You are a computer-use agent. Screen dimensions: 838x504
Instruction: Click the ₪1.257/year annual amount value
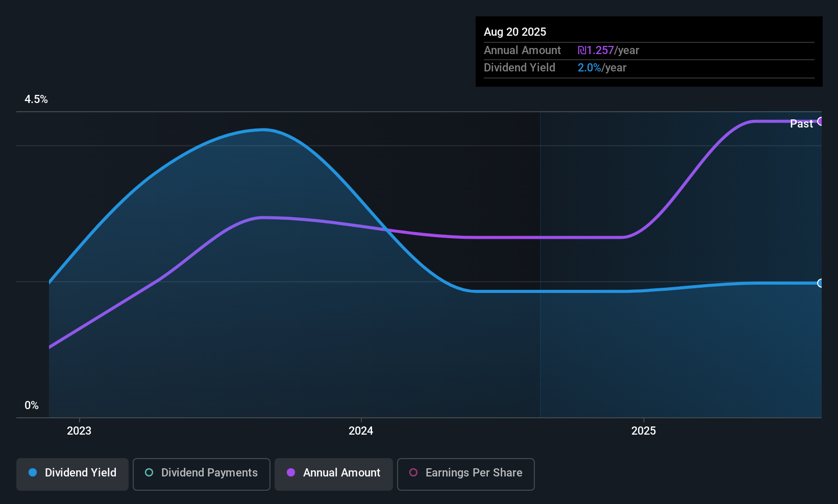click(608, 51)
